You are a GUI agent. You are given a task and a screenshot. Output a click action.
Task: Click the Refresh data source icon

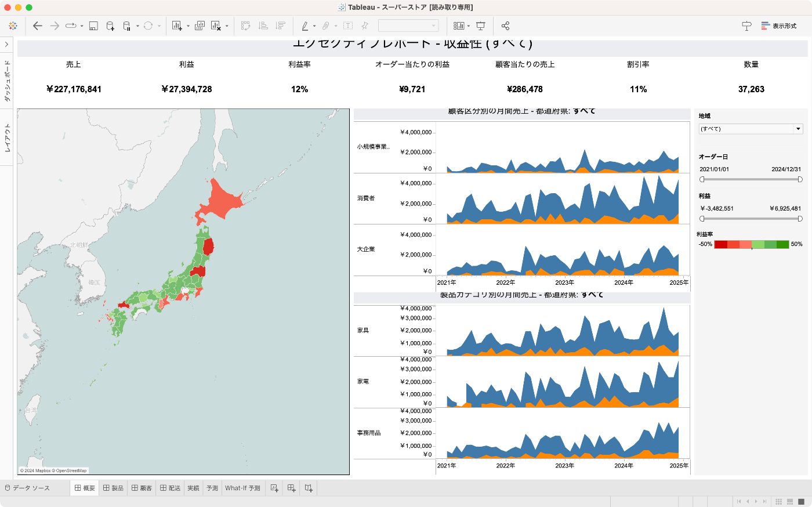(148, 26)
